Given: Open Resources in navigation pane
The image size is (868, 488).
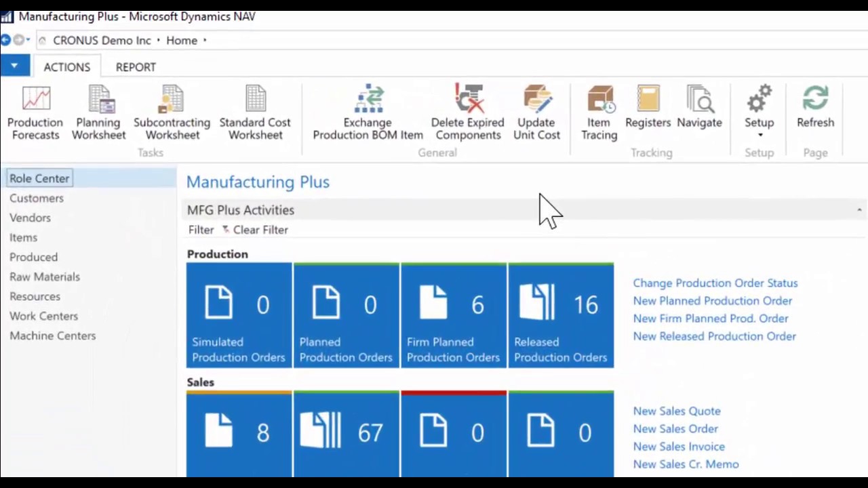Looking at the screenshot, I should (35, 296).
